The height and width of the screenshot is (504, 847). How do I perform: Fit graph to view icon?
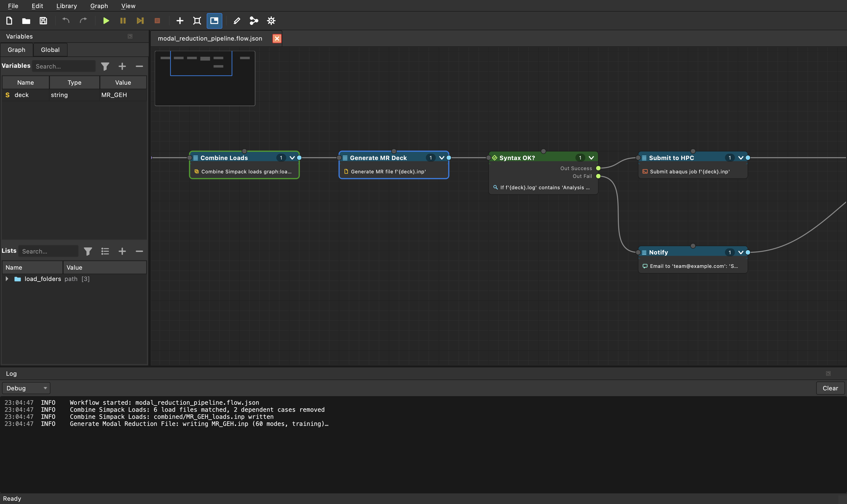click(x=197, y=21)
